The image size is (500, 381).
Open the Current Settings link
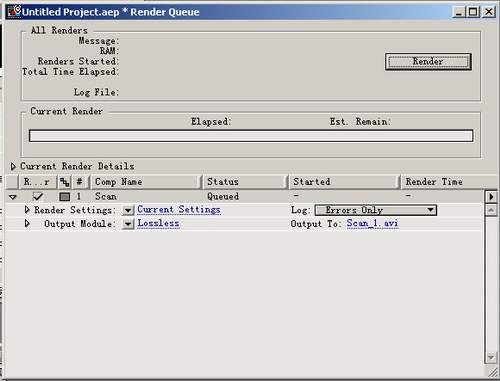(x=179, y=210)
